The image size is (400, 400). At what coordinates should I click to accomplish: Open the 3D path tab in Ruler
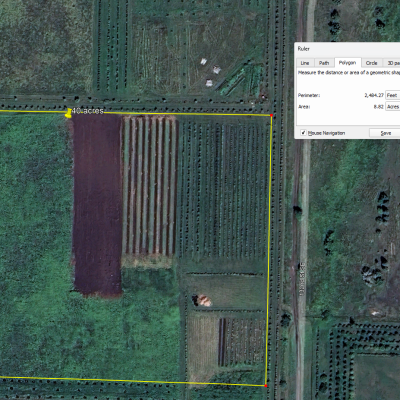pyautogui.click(x=392, y=63)
